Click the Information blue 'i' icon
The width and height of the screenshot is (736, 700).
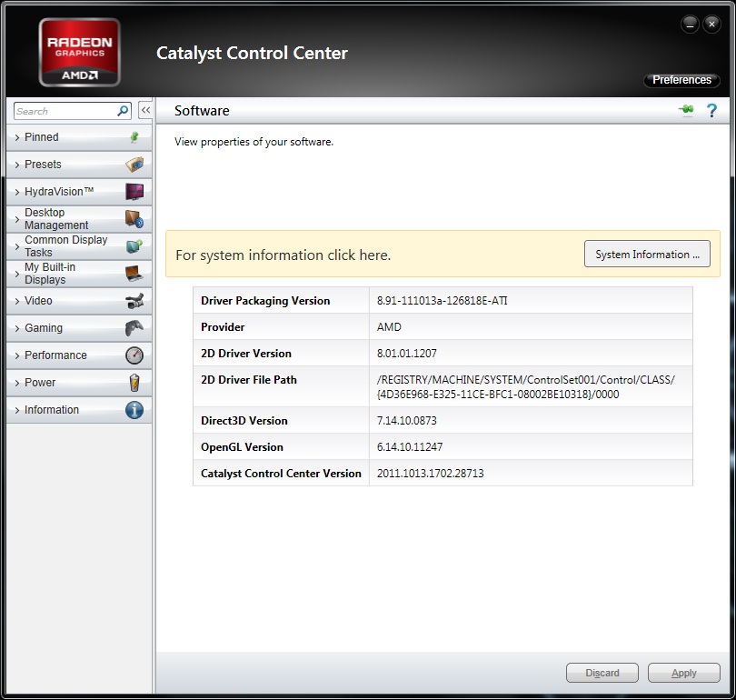[134, 410]
